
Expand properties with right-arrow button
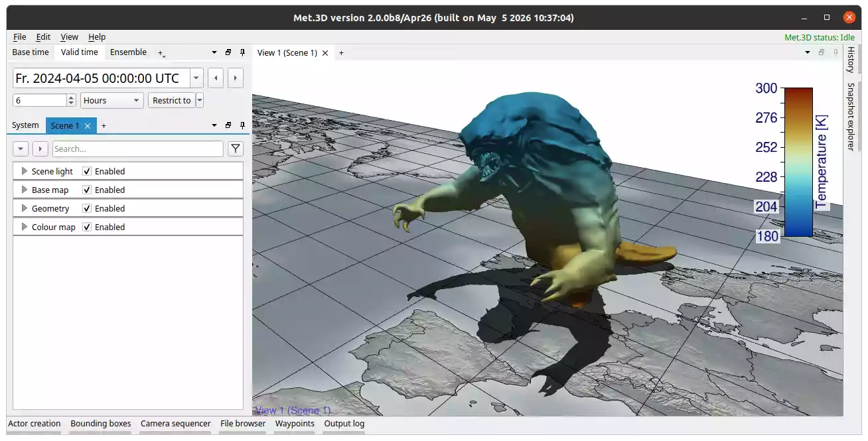[x=40, y=149]
